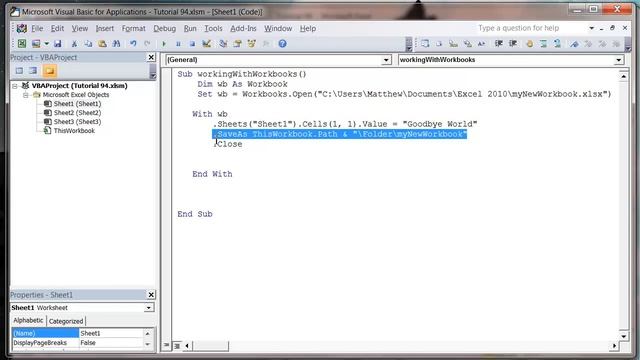Click the Break pause icon
The image size is (640, 360).
(178, 44)
